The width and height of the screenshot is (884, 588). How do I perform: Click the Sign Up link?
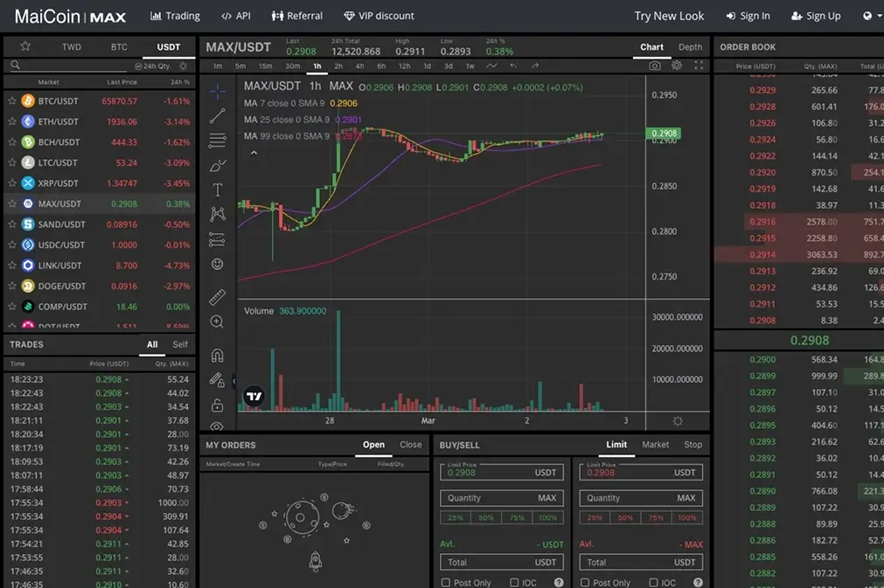point(817,16)
